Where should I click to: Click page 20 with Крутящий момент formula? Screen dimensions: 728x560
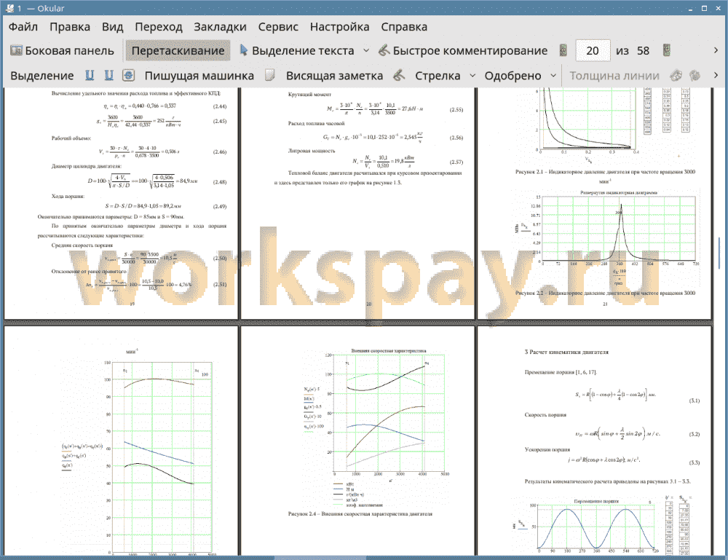pos(357,203)
